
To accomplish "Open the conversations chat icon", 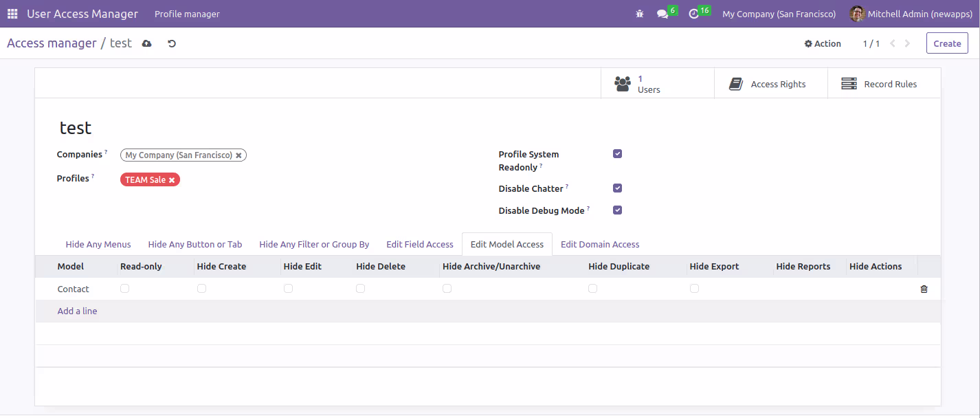I will pyautogui.click(x=662, y=14).
